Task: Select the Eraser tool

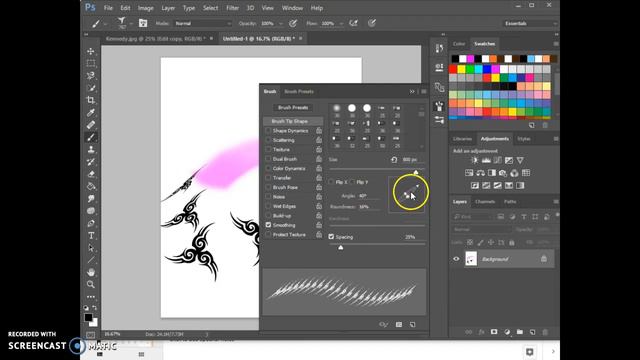Action: (x=91, y=174)
